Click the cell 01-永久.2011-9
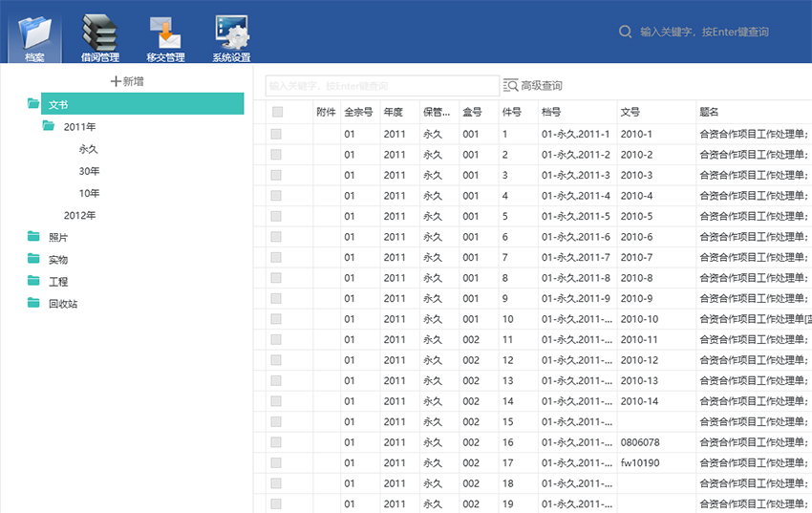This screenshot has height=513, width=812. [x=576, y=298]
